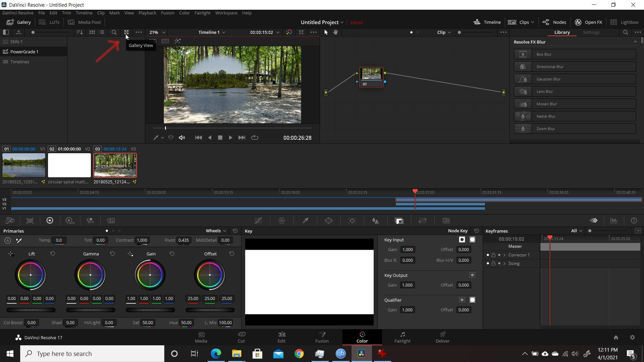Screen dimensions: 644x362
Task: Click the Gallery View icon
Action: click(126, 32)
